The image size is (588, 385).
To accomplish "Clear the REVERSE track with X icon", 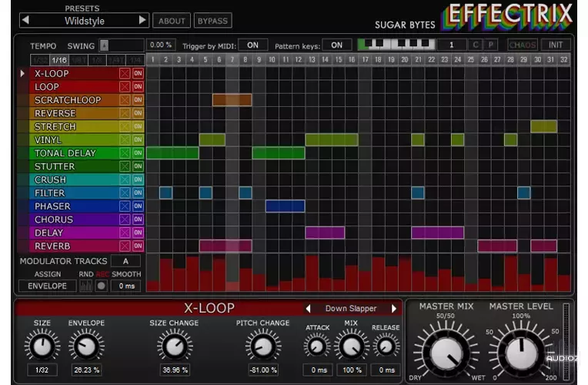I will point(125,113).
